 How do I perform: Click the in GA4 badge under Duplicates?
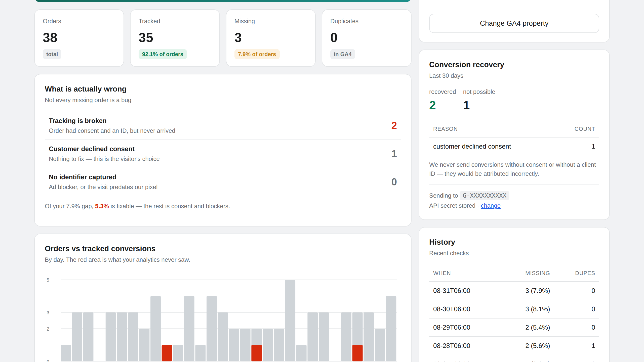[343, 54]
